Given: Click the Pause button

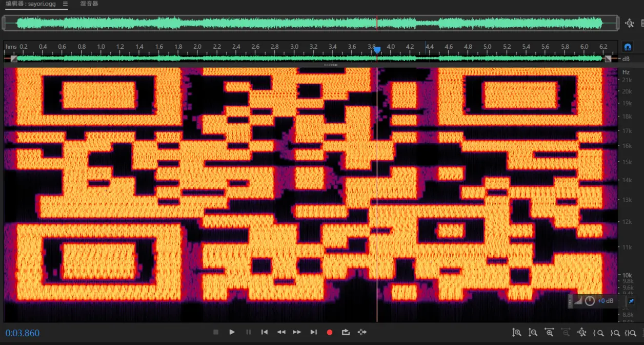Looking at the screenshot, I should [x=249, y=332].
